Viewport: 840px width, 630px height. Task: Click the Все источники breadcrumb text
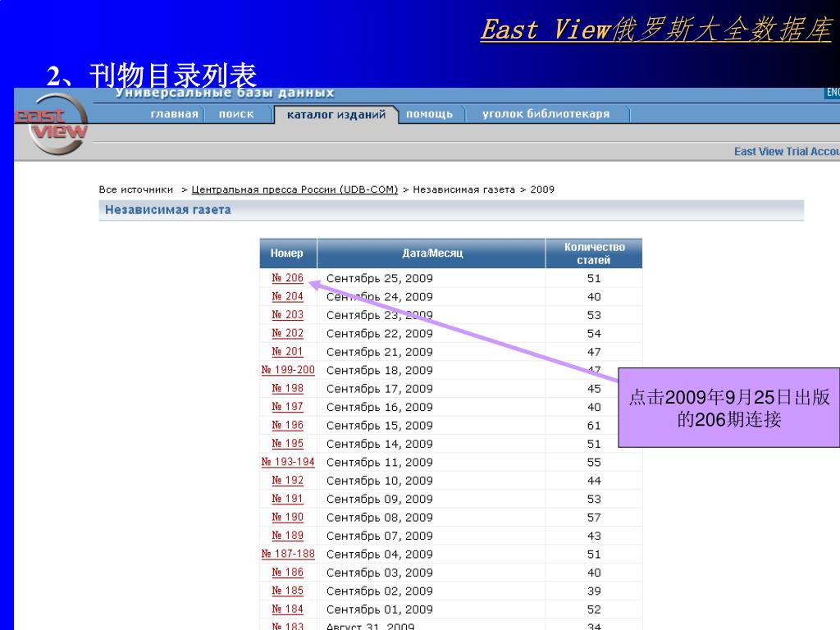[x=136, y=189]
